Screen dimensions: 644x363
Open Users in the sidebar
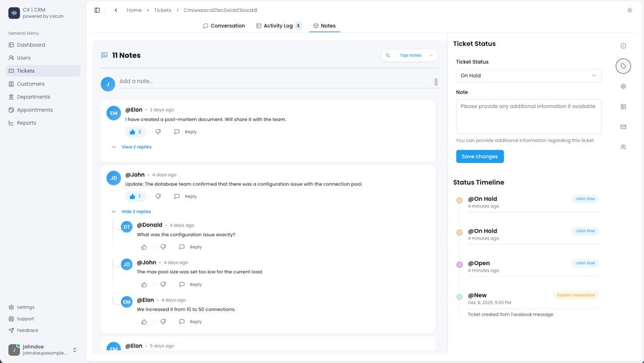coord(43,58)
